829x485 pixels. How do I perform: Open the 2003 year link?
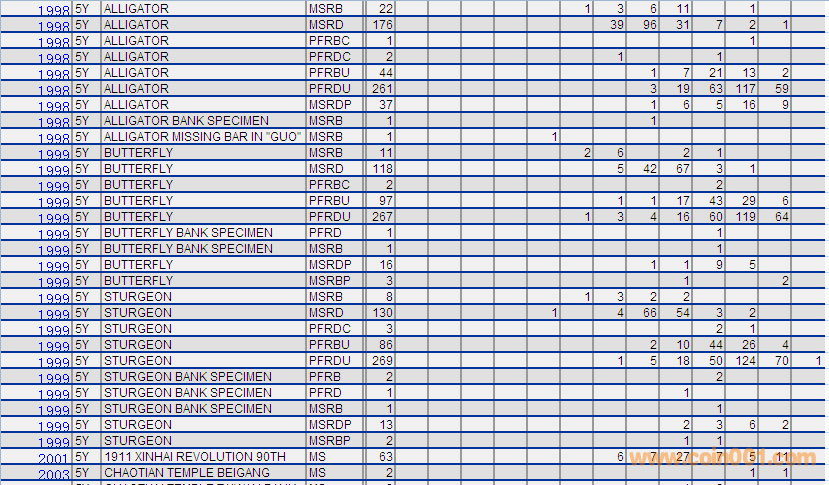click(54, 475)
